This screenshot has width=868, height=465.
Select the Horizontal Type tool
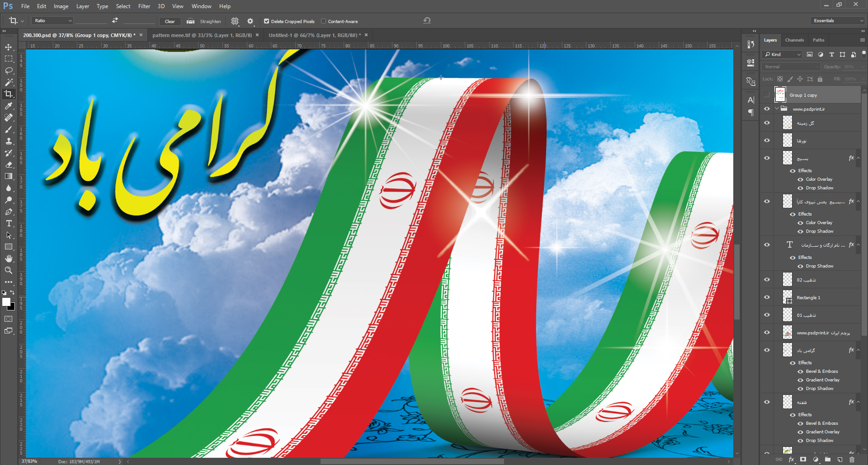coord(9,223)
